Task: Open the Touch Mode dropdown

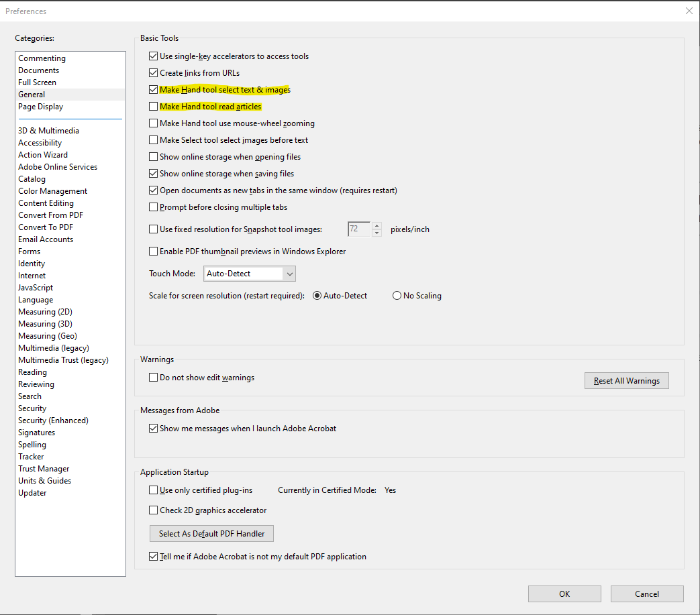Action: pyautogui.click(x=250, y=274)
